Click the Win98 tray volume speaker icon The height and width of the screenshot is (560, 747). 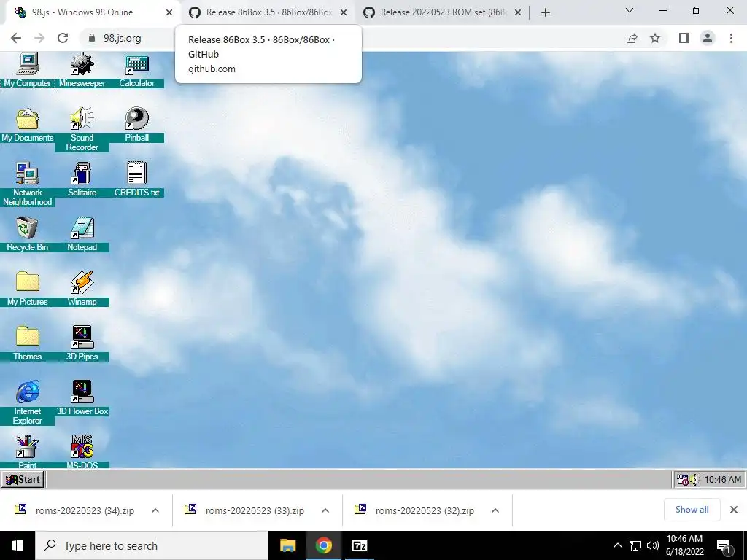point(694,480)
